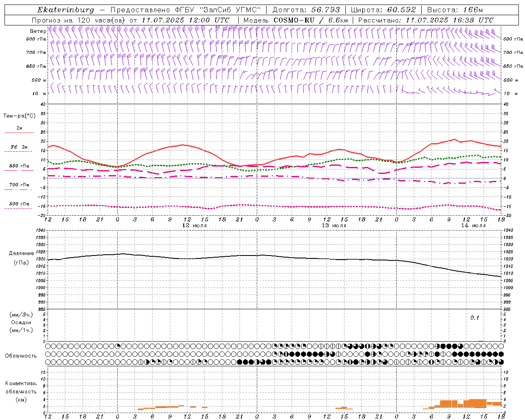Click the Конвективн. облачность label
Image resolution: width=525 pixels, height=420 pixels.
click(21, 387)
